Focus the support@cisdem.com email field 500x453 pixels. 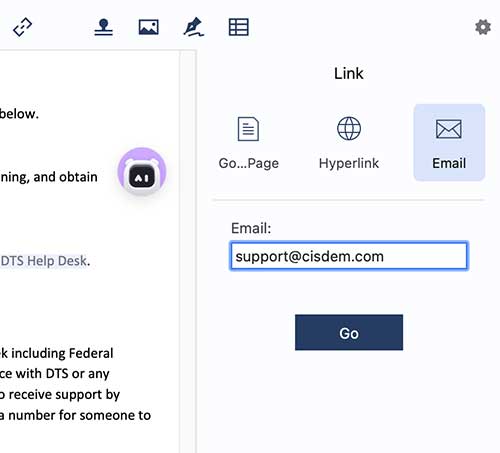coord(349,256)
